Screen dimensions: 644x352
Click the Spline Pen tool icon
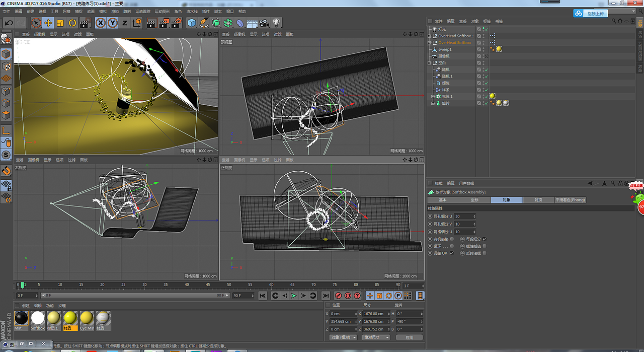203,23
